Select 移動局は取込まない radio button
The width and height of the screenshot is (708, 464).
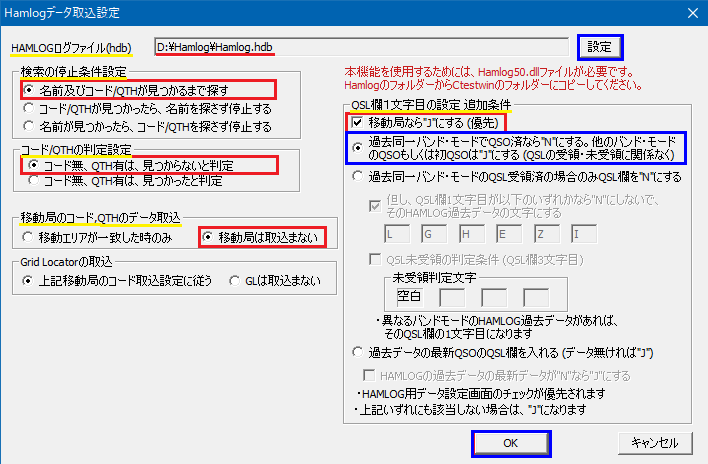pos(208,237)
